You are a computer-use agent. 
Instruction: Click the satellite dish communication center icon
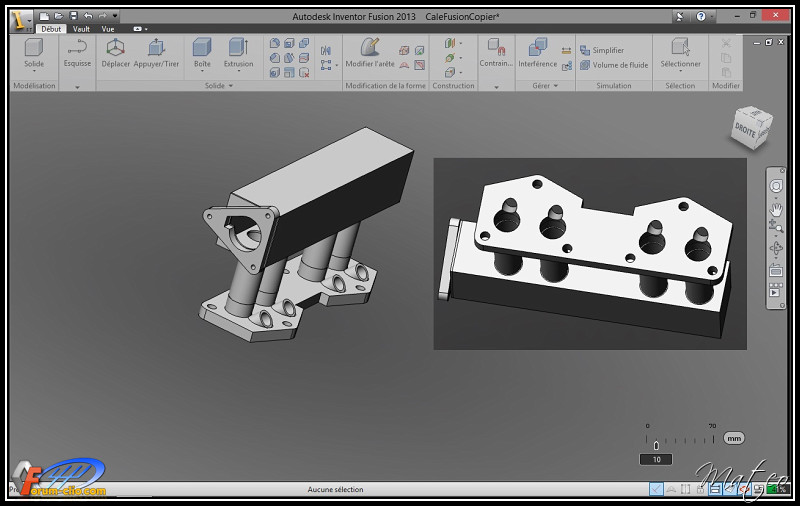tap(680, 16)
